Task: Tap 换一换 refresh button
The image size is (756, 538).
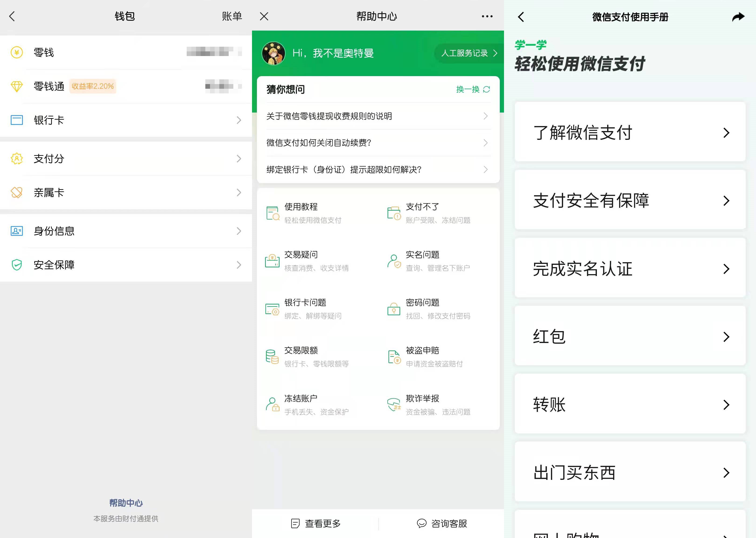Action: 473,89
